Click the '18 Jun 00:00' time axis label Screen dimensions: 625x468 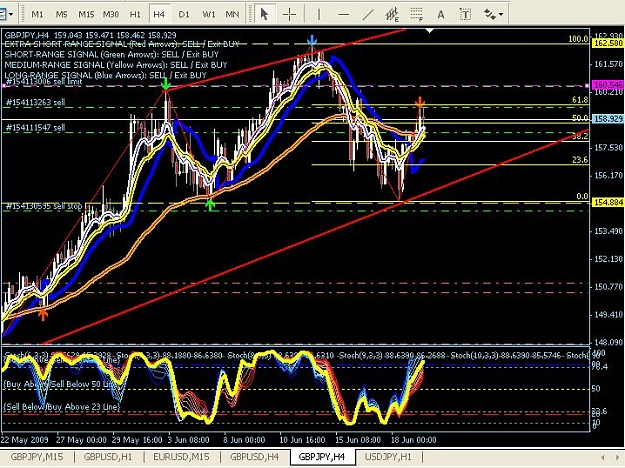point(414,440)
